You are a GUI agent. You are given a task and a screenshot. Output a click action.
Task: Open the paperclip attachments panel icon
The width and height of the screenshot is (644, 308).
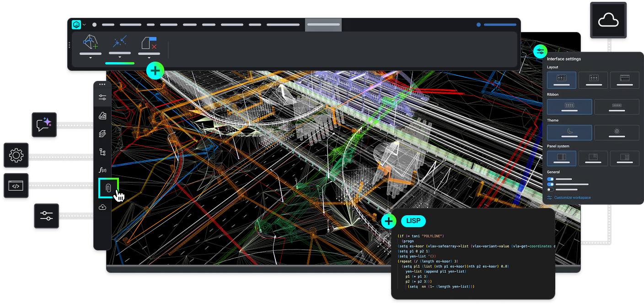pyautogui.click(x=108, y=188)
